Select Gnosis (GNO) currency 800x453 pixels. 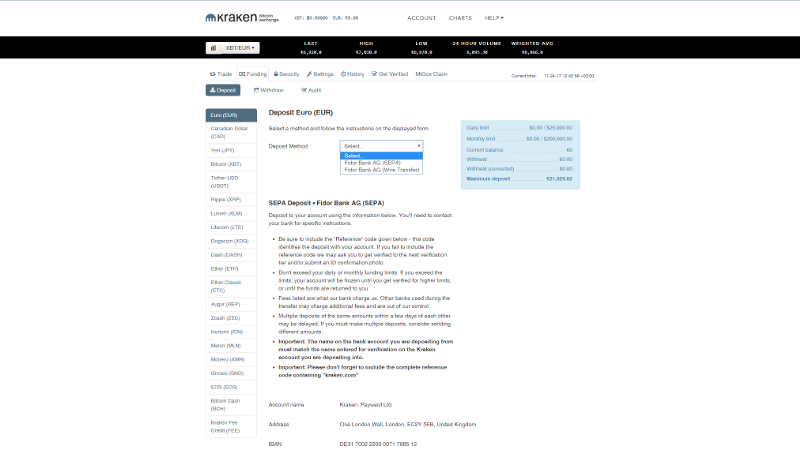coord(231,373)
